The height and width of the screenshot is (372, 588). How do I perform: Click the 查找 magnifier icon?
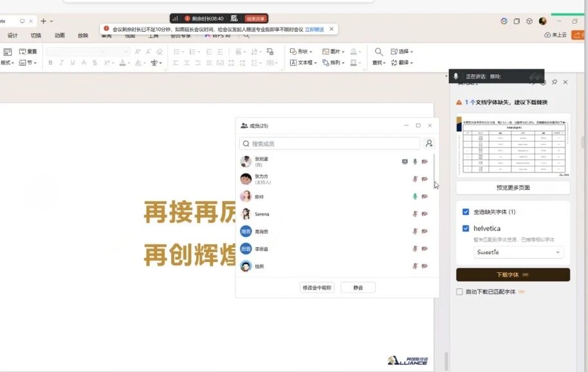pos(379,51)
